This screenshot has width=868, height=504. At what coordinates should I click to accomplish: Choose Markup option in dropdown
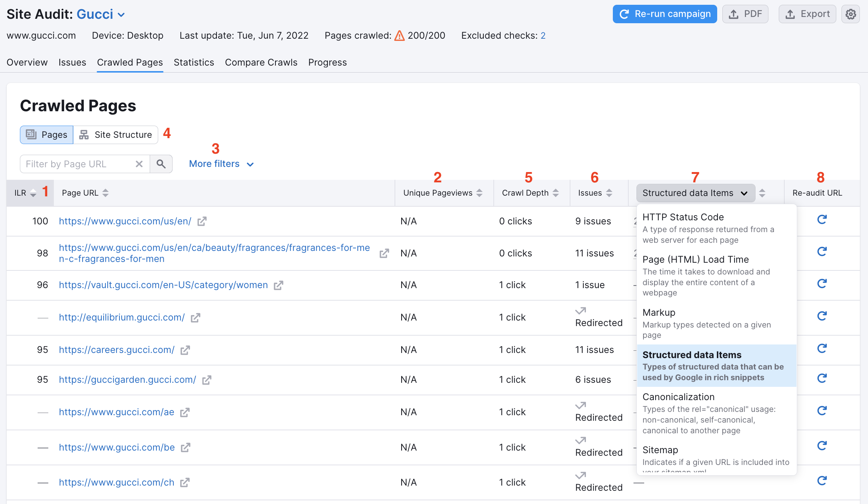[x=716, y=323]
